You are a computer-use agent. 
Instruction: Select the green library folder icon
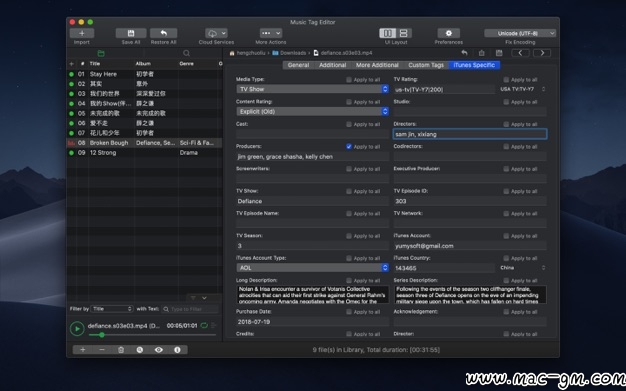[x=101, y=53]
